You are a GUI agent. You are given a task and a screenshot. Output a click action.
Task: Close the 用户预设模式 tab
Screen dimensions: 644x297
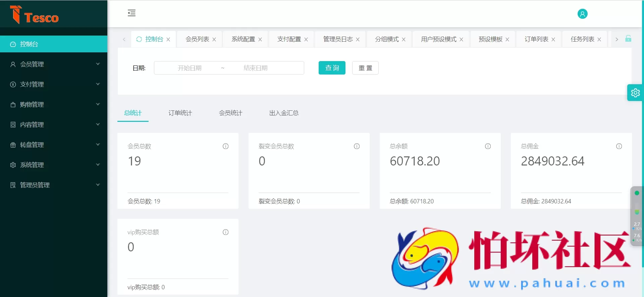tap(462, 40)
